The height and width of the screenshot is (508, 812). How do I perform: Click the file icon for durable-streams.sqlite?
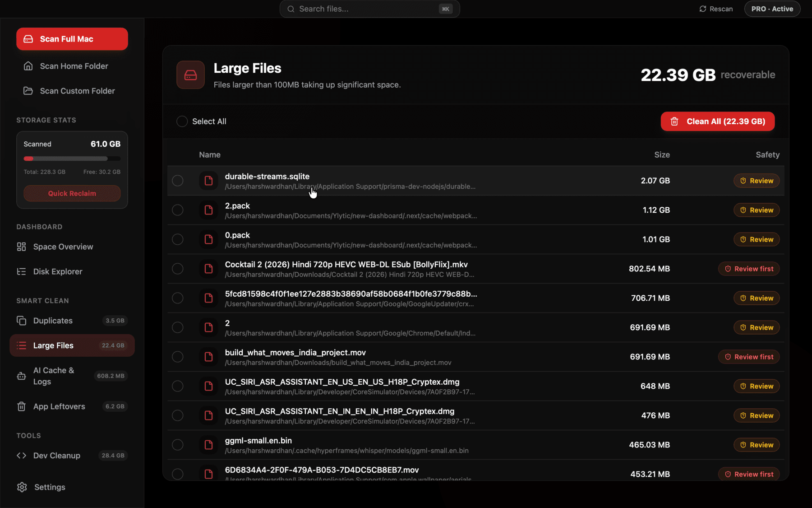pos(208,181)
